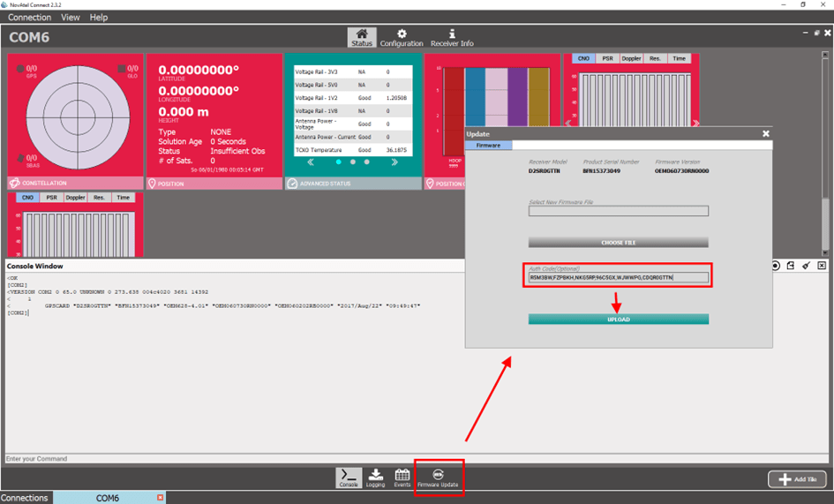Select third page dot in Advanced Status
834x504 pixels.
tap(366, 162)
